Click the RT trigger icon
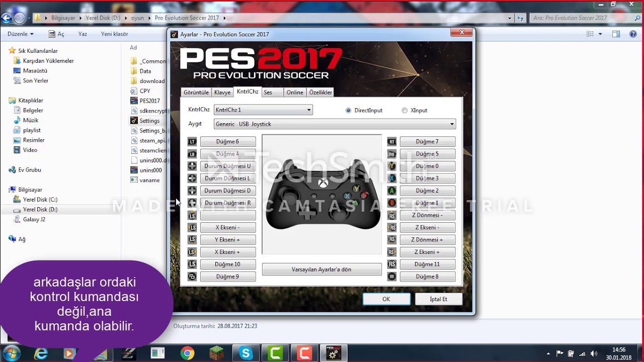The width and height of the screenshot is (644, 362). [x=392, y=142]
